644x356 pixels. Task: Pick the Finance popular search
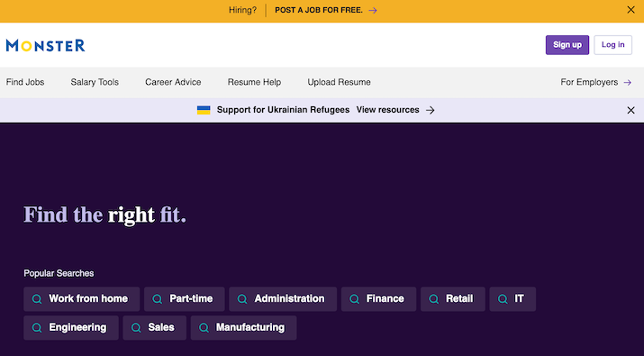coord(378,299)
